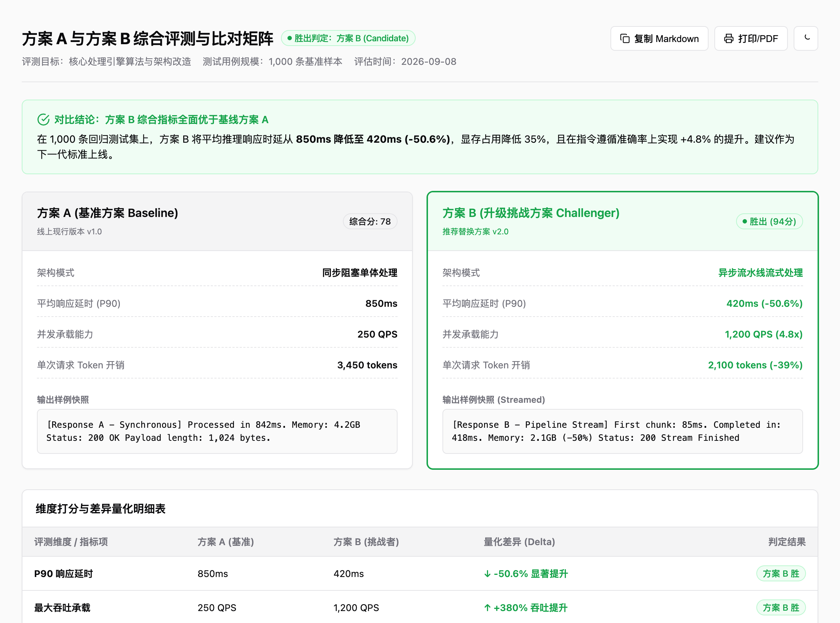Click the 1,200 QPS cell in 最大吞吐承载 row
The height and width of the screenshot is (623, 840).
tap(356, 607)
